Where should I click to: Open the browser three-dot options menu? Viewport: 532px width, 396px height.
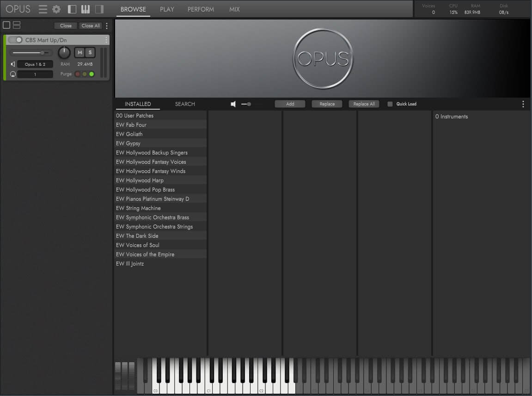point(523,104)
